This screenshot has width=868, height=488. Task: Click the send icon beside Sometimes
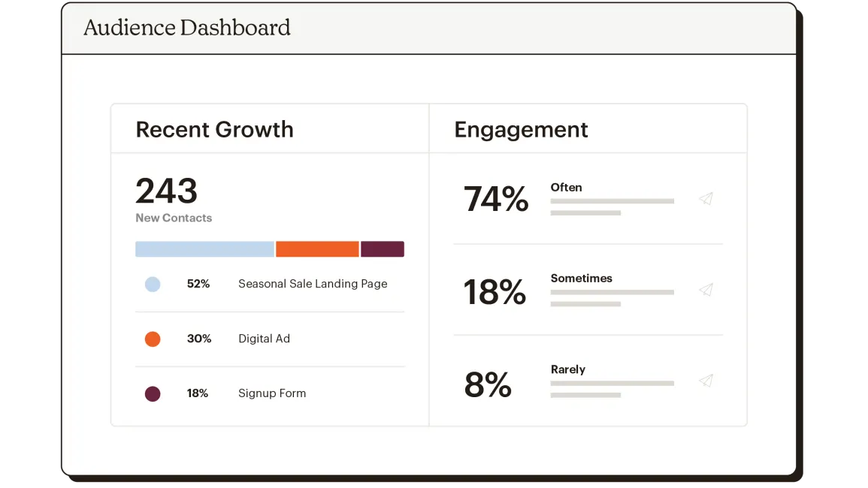pos(706,290)
